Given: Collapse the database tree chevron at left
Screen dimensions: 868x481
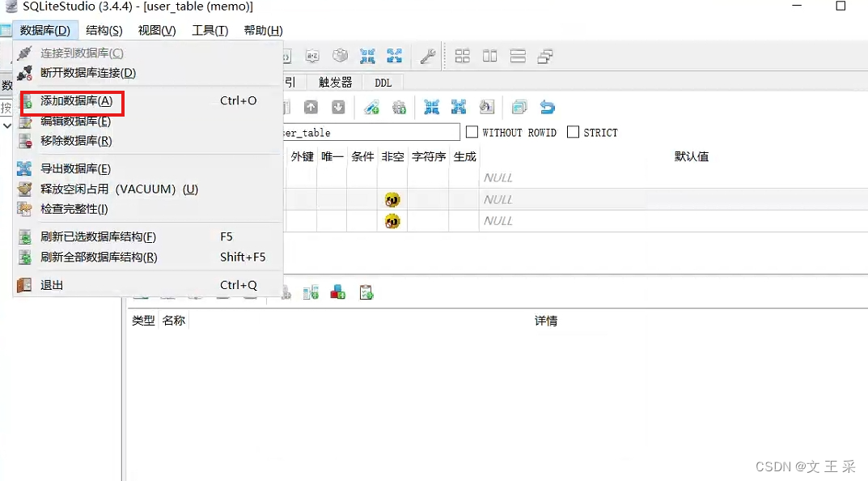Looking at the screenshot, I should tap(7, 126).
